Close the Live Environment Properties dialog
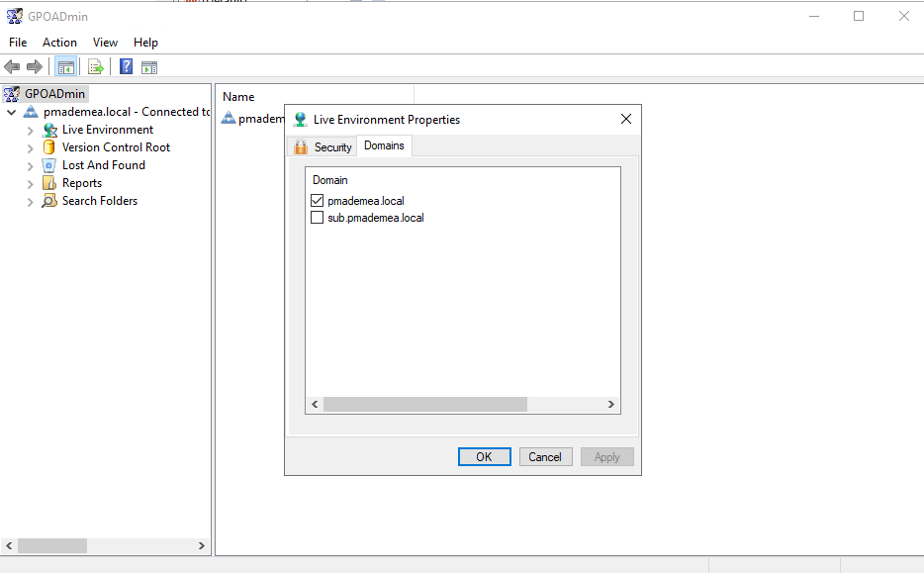 (625, 119)
